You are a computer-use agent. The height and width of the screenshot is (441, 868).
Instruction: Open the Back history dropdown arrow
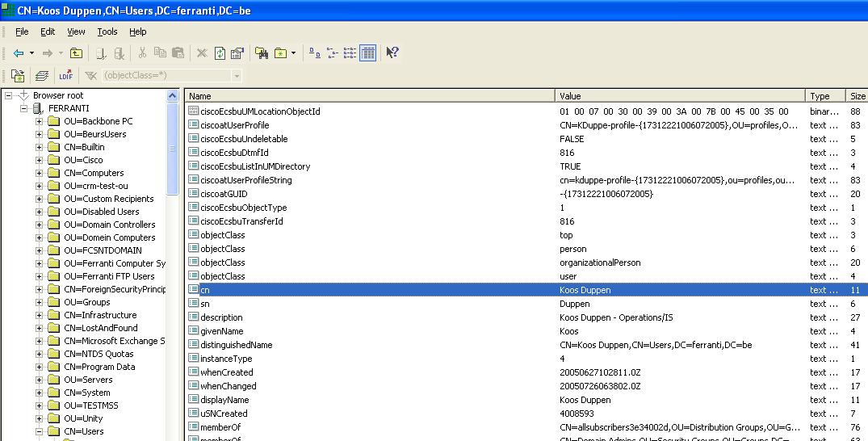pyautogui.click(x=31, y=53)
